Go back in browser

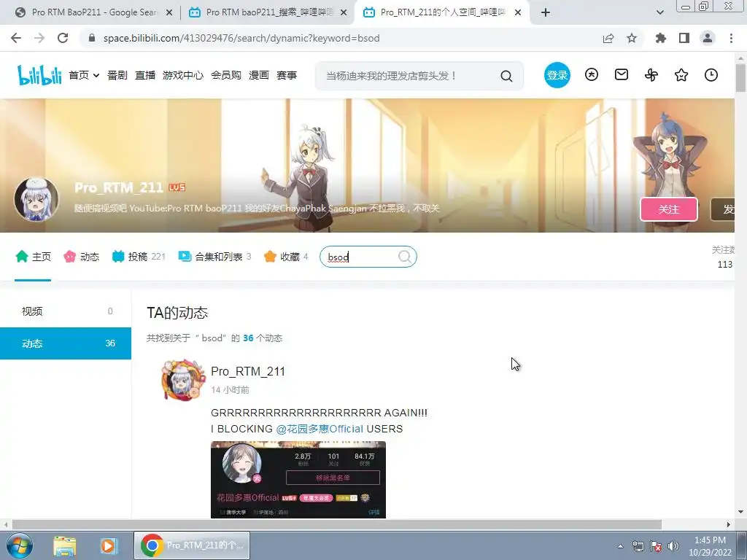click(x=16, y=38)
